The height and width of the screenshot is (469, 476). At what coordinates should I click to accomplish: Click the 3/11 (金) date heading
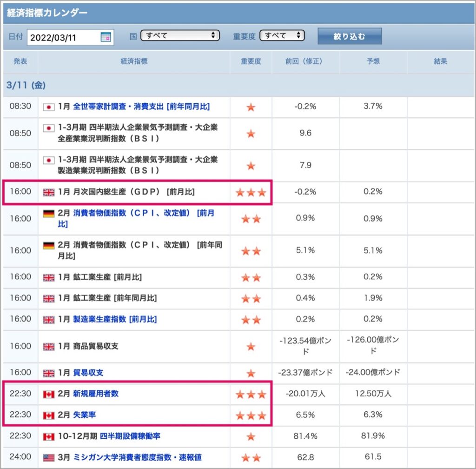click(26, 85)
